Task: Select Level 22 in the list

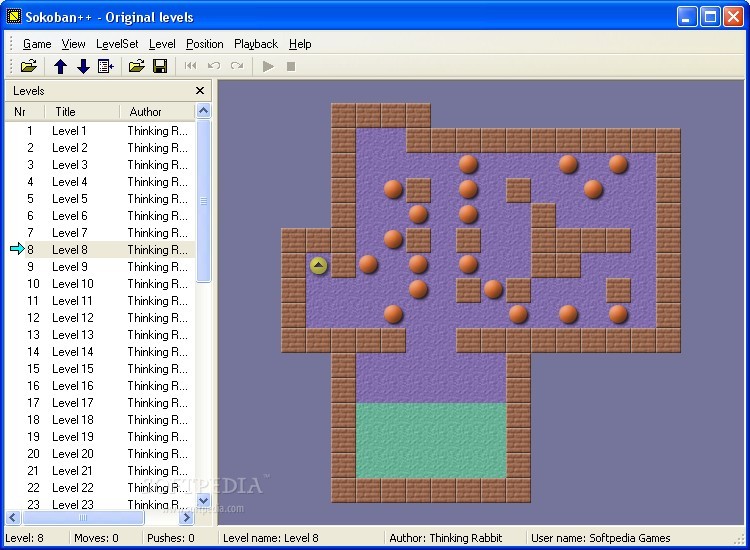Action: 100,487
